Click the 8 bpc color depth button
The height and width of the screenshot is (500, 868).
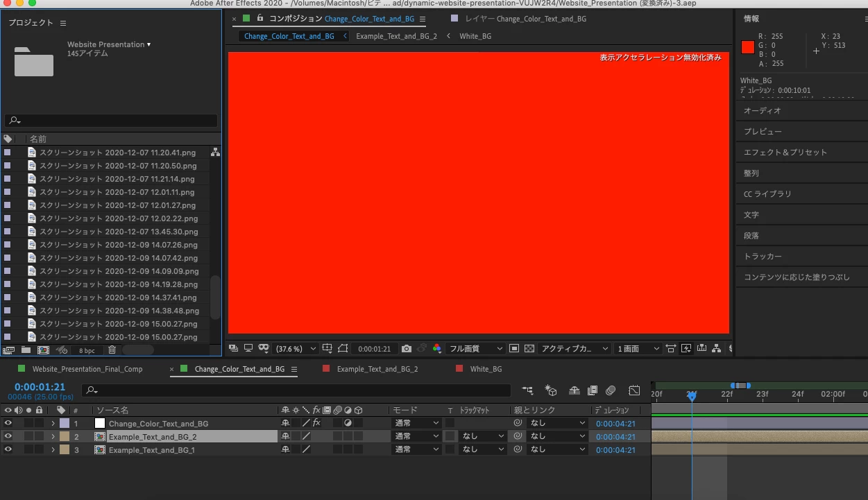coord(87,351)
